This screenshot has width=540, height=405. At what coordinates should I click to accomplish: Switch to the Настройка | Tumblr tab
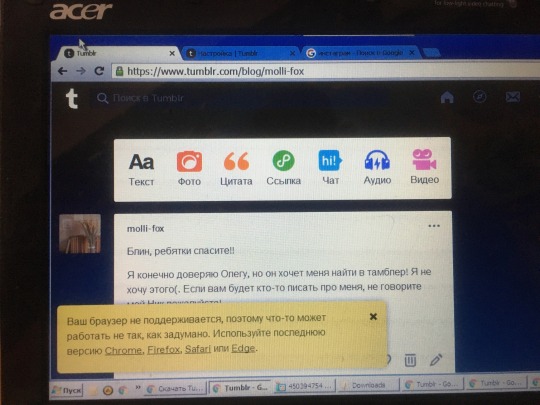point(240,53)
